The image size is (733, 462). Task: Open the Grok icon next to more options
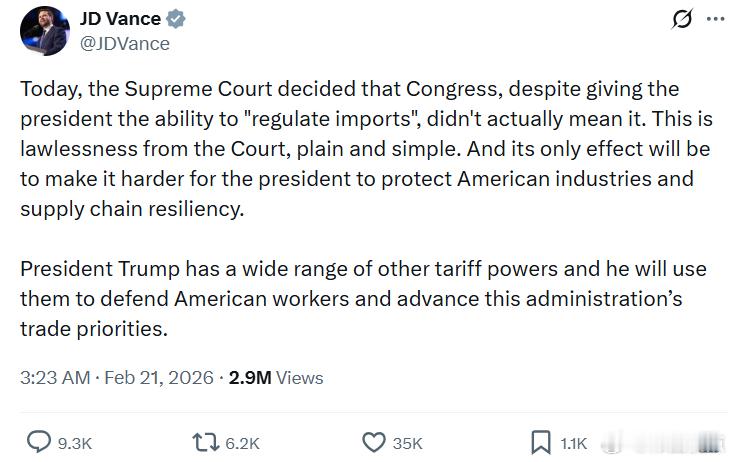[x=683, y=19]
